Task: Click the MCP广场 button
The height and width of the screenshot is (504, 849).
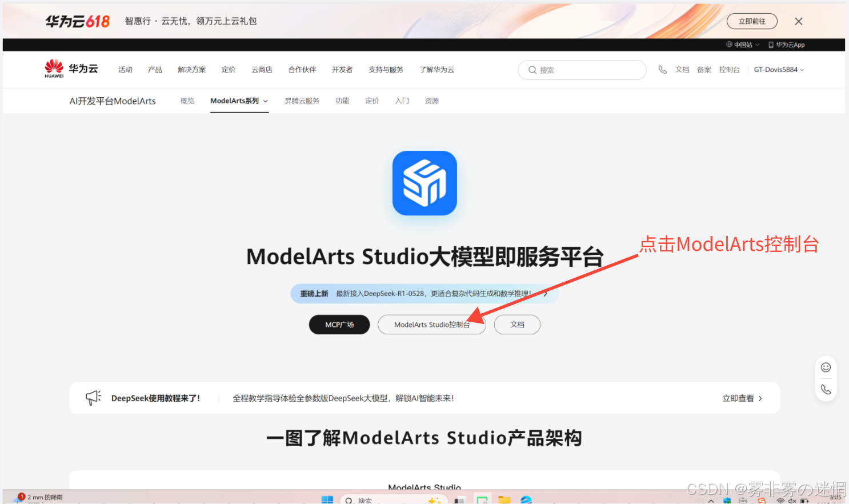Action: [x=339, y=325]
